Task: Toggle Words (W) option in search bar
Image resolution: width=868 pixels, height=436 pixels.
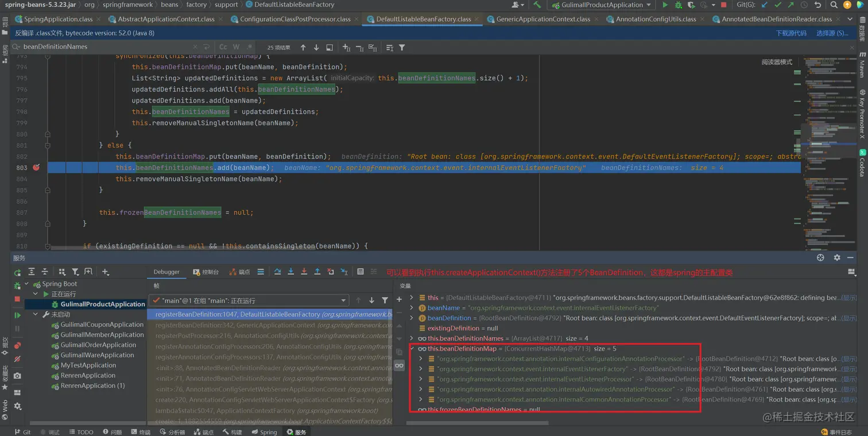Action: (237, 47)
